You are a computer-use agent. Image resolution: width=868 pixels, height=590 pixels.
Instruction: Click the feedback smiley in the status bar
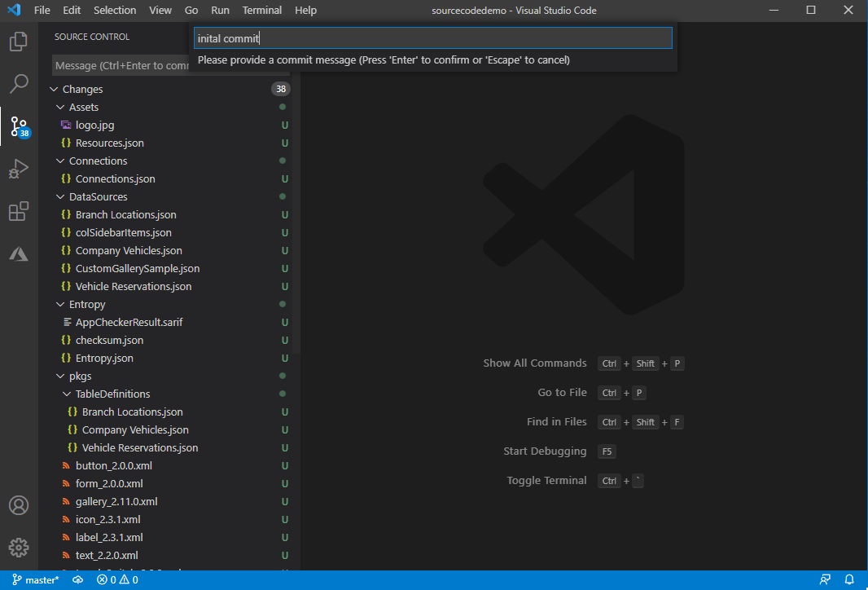[x=824, y=579]
